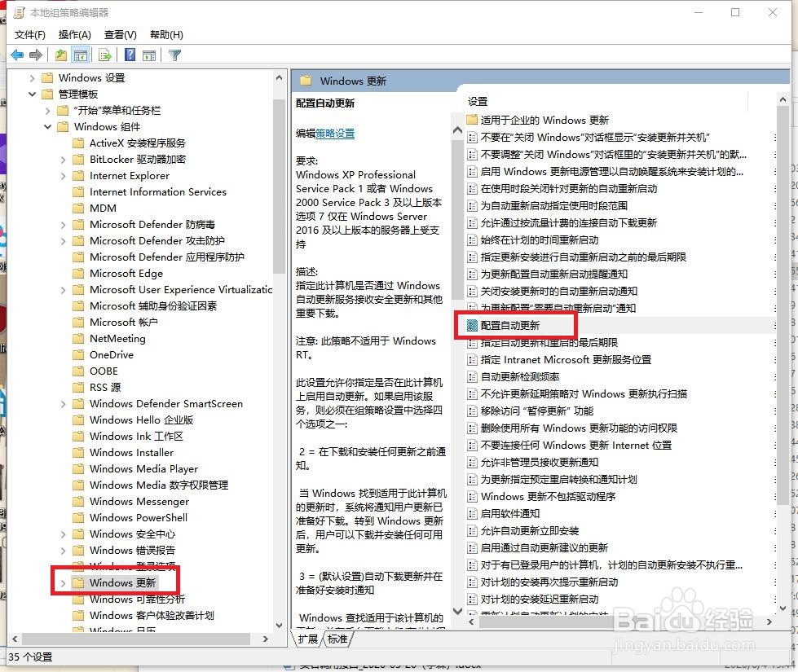Select Internet Information Services tree item
Screen dimensions: 798x672
tap(158, 191)
